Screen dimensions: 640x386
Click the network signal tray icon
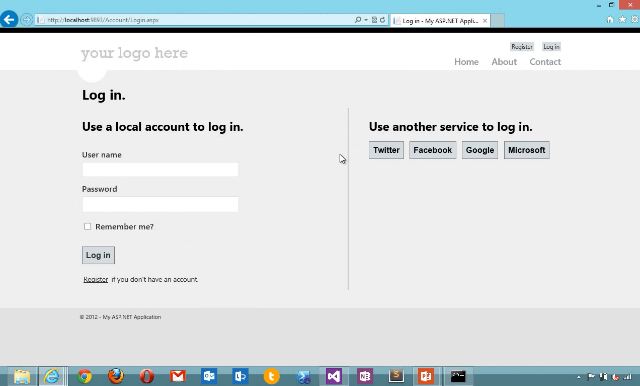628,377
